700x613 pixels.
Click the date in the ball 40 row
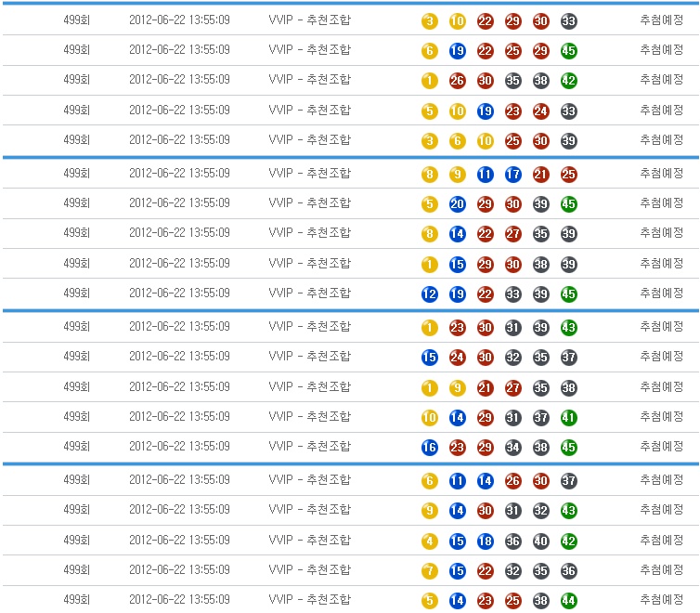click(179, 539)
